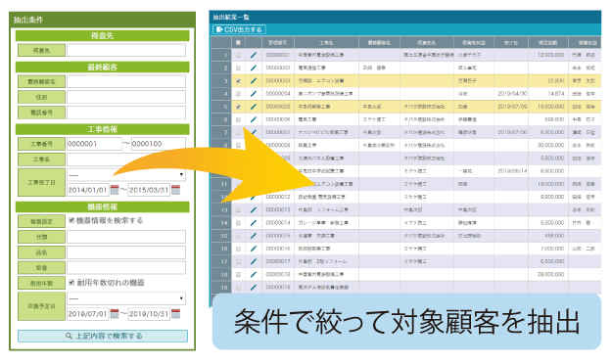612x364 pixels.
Task: Click the 型番 input field
Action: pyautogui.click(x=126, y=268)
